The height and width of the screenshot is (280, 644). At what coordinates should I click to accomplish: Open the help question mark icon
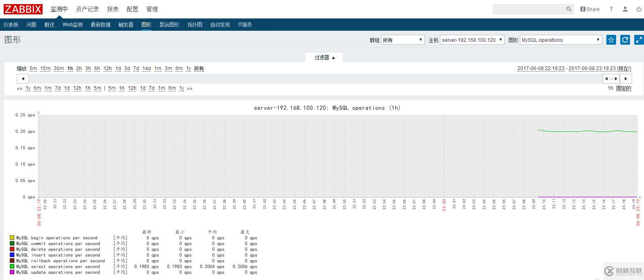611,9
